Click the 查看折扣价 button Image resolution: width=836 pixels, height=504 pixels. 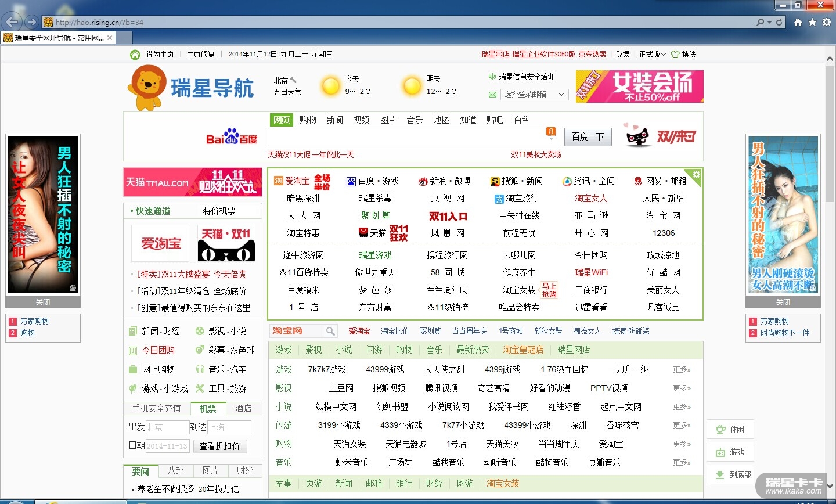(x=219, y=446)
